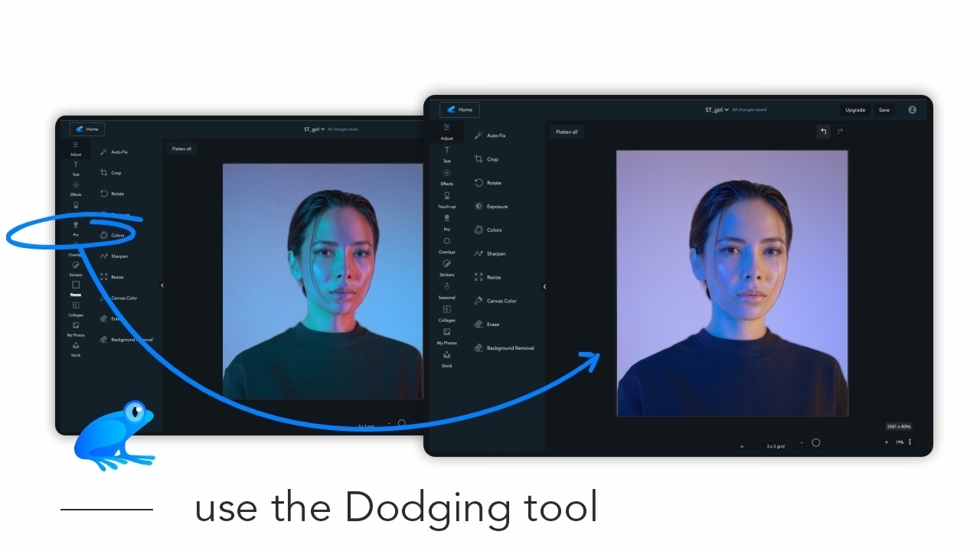Viewport: 980px width, 551px height.
Task: Collapse tool panel arrow in right window
Action: [544, 287]
